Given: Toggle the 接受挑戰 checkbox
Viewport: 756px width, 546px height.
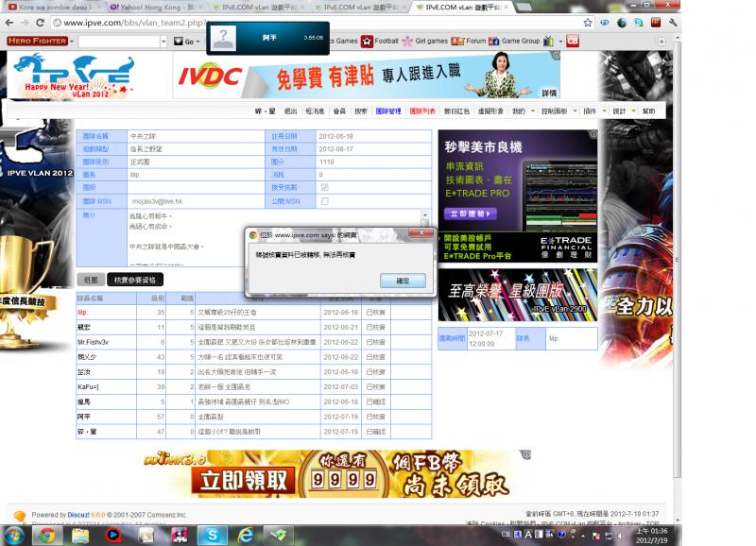Looking at the screenshot, I should click(x=323, y=187).
